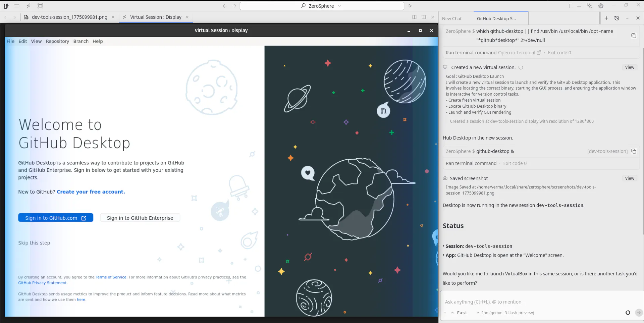Click the camera icon beside Saved screenshot
This screenshot has height=323, width=644.
445,178
